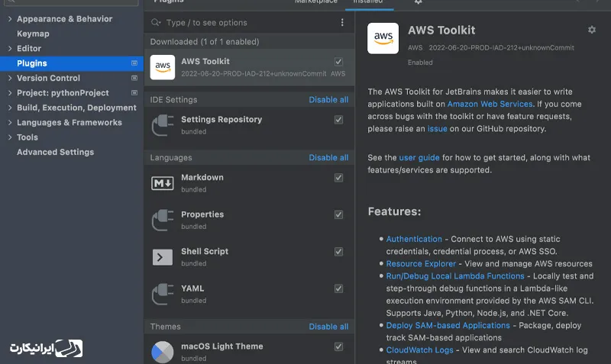Open the issue link to GitHub

click(437, 129)
